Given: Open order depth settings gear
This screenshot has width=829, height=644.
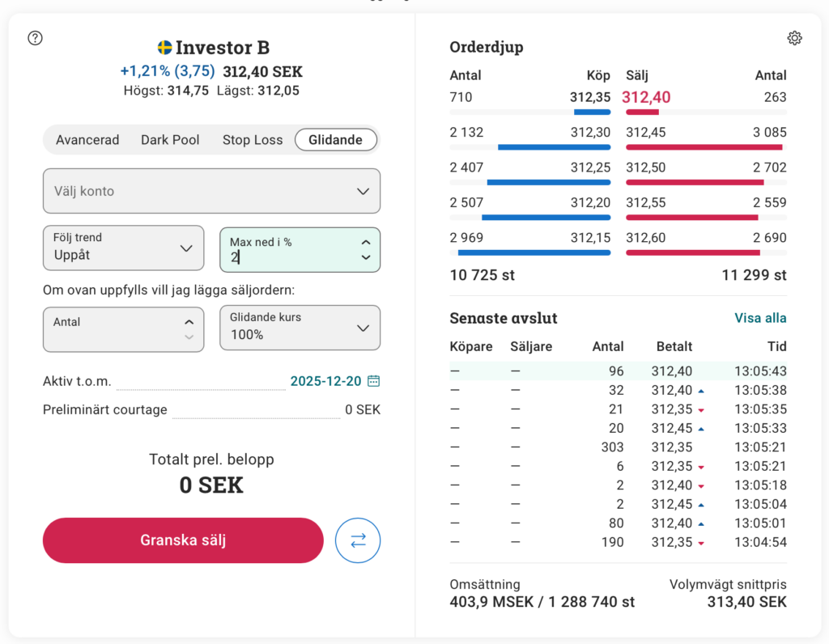Looking at the screenshot, I should 794,38.
